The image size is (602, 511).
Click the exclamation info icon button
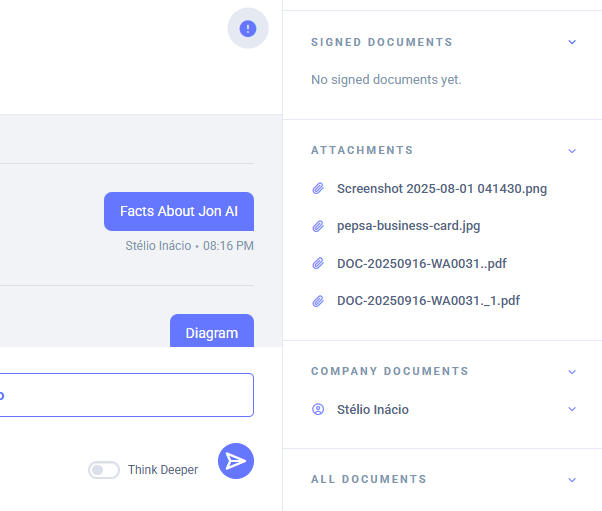point(248,28)
